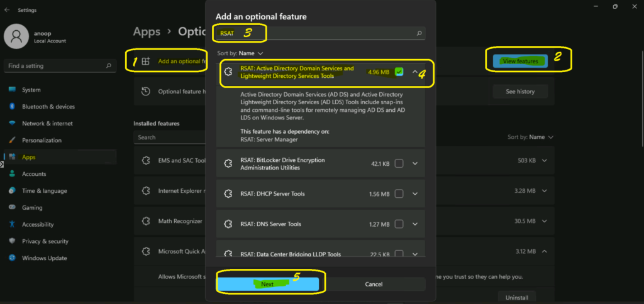
Task: Expand RSAT: DNS Server Tools details
Action: click(x=415, y=224)
